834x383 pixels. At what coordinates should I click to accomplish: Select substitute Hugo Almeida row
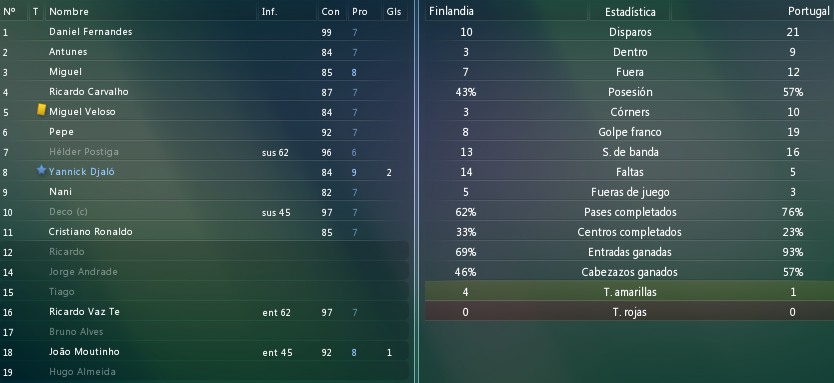click(205, 372)
